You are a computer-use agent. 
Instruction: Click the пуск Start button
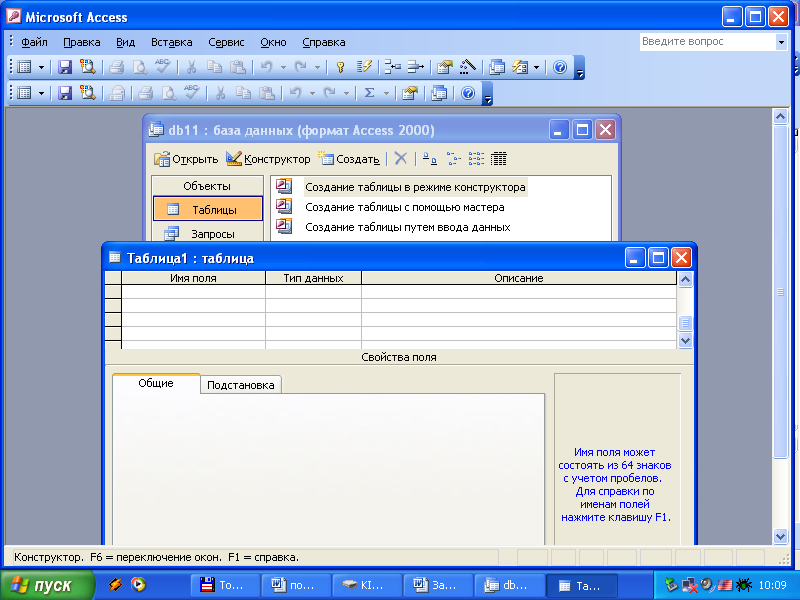tap(47, 585)
